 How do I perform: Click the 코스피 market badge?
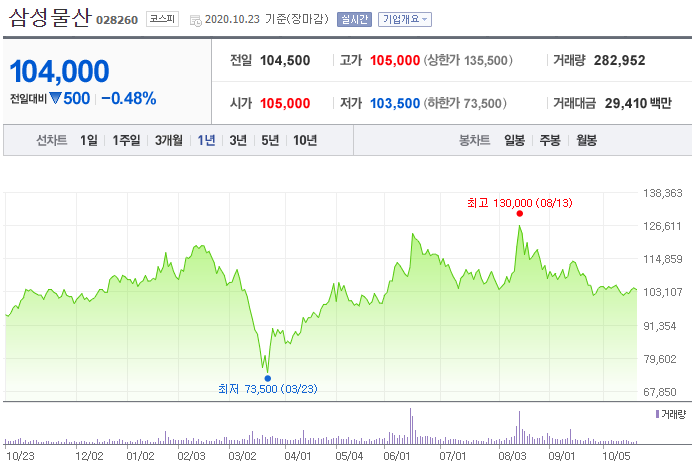162,19
